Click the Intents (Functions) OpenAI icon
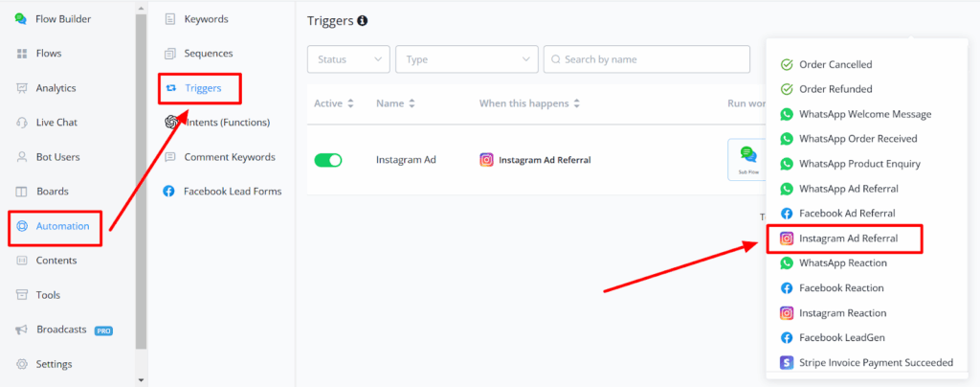The width and height of the screenshot is (980, 387). (170, 123)
